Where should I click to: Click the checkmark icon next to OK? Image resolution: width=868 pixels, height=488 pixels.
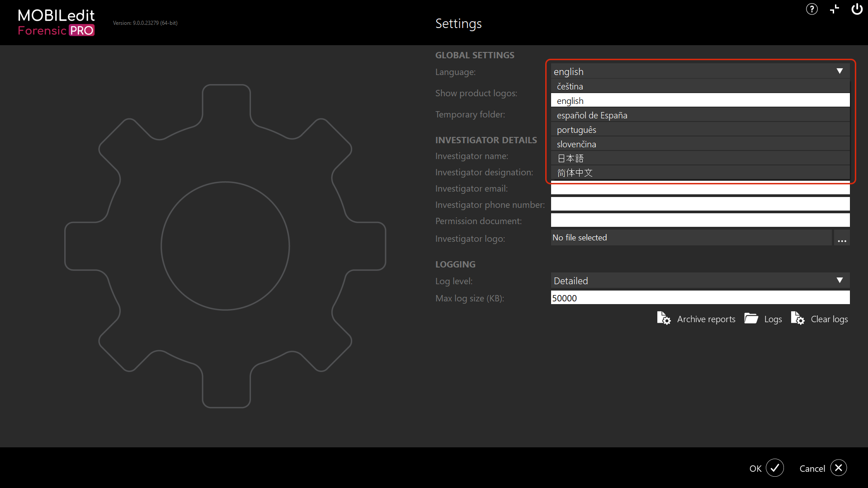(x=775, y=468)
